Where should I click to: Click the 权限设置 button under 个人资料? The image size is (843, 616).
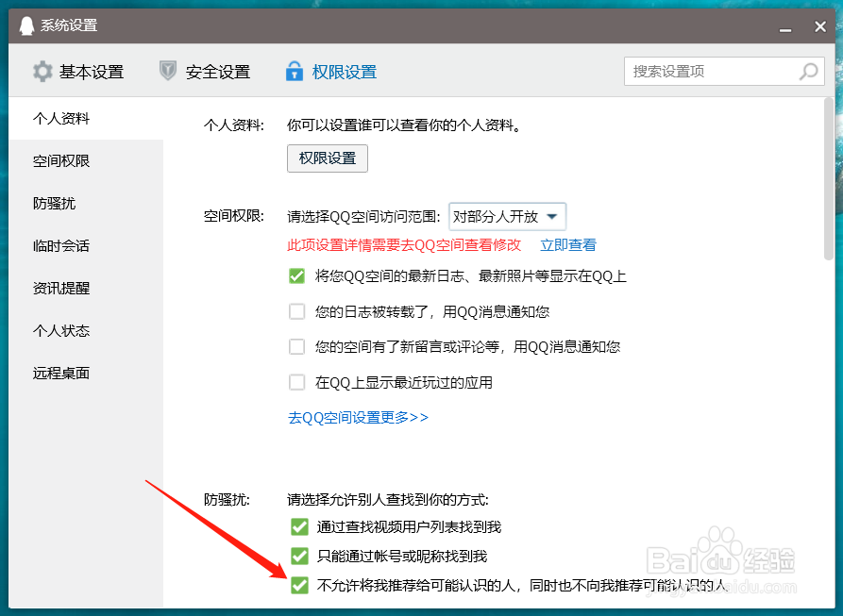(327, 158)
